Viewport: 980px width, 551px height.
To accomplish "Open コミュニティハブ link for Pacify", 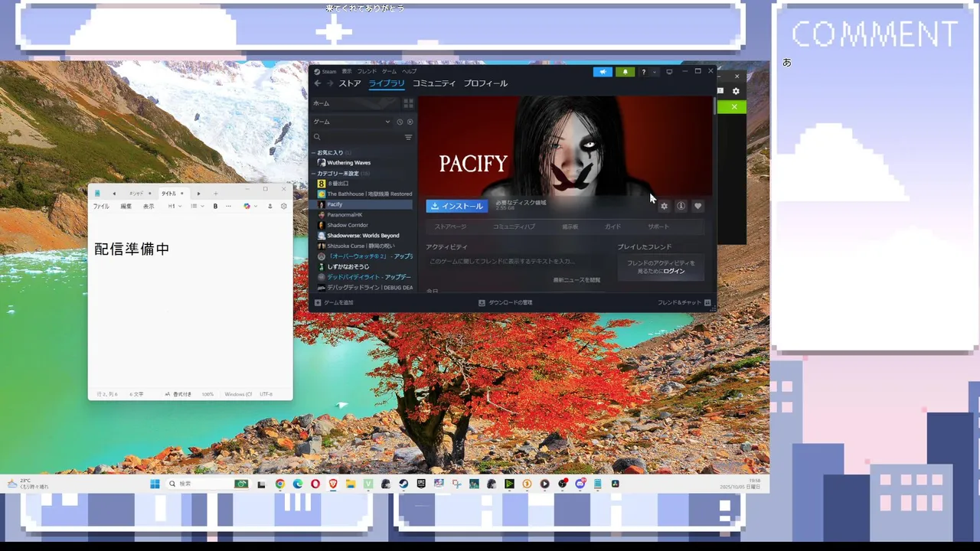I will click(x=514, y=227).
